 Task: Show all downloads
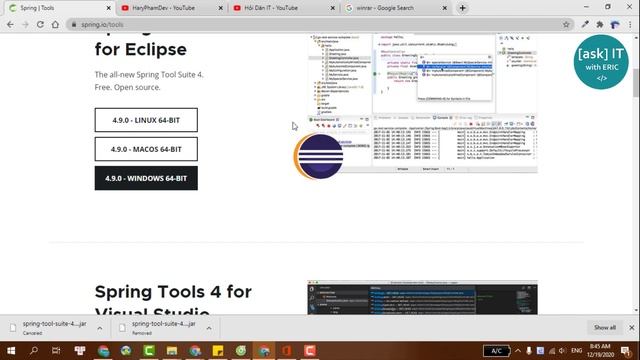click(x=604, y=327)
